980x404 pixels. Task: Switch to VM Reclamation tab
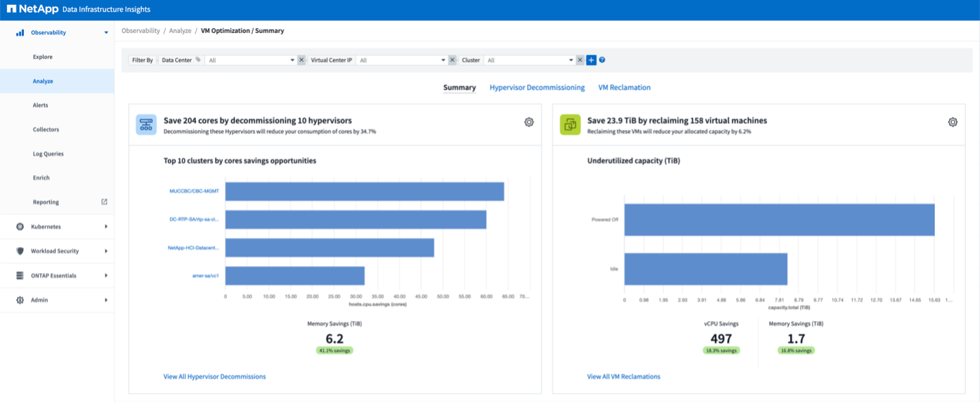624,88
